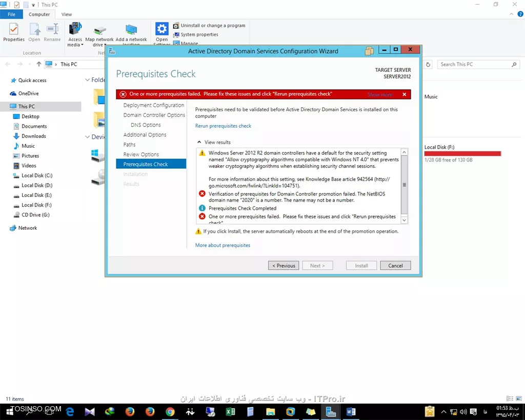Open Properties in the Computer ribbon
The height and width of the screenshot is (420, 525).
pos(14,32)
